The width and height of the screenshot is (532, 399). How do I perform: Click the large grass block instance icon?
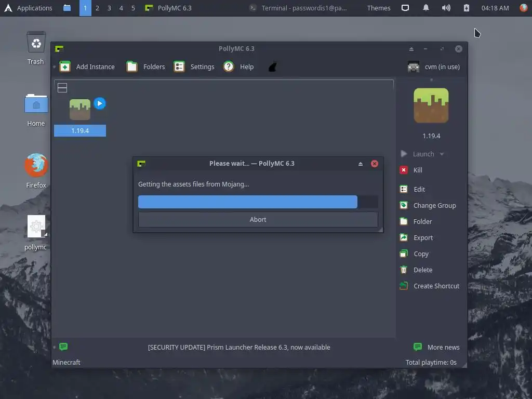[x=431, y=105]
